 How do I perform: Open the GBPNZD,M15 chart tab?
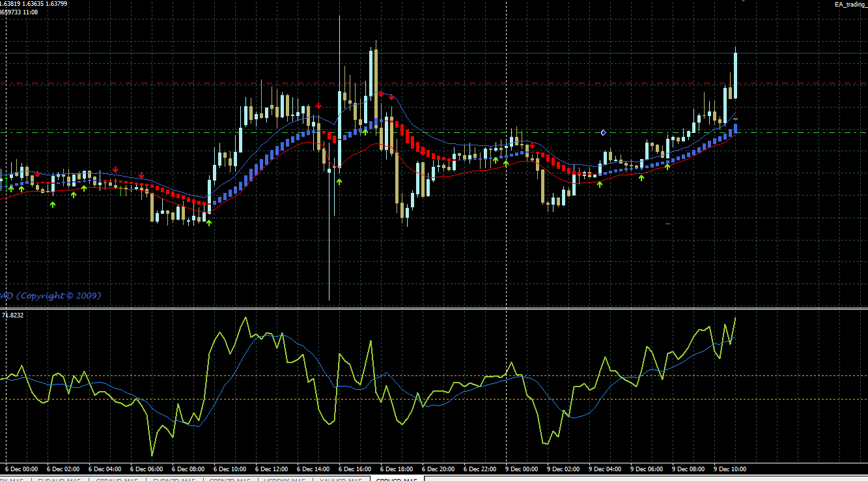(x=231, y=480)
